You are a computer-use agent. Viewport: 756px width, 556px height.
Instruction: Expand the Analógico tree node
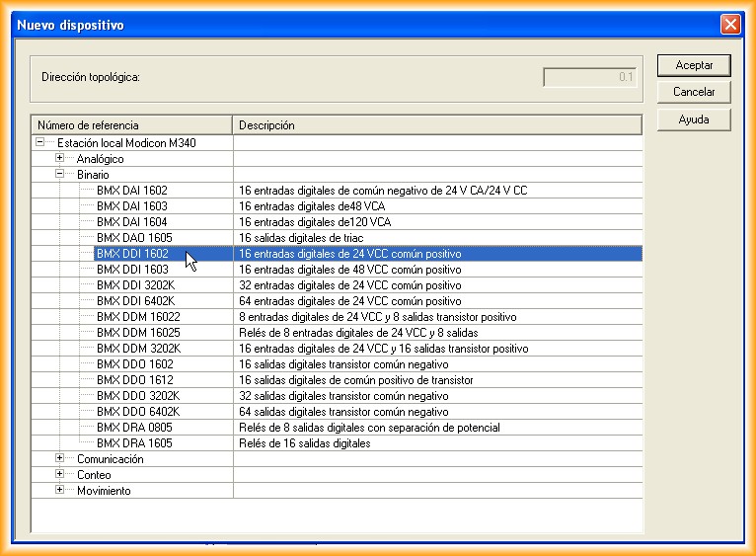coord(60,158)
